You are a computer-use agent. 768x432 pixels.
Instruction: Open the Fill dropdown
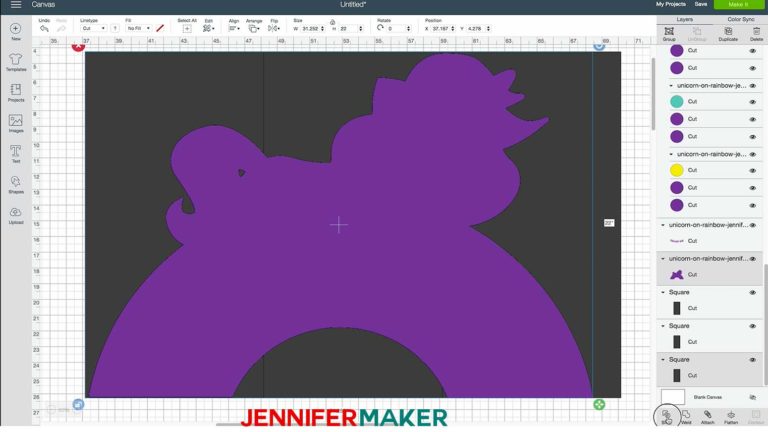(138, 28)
